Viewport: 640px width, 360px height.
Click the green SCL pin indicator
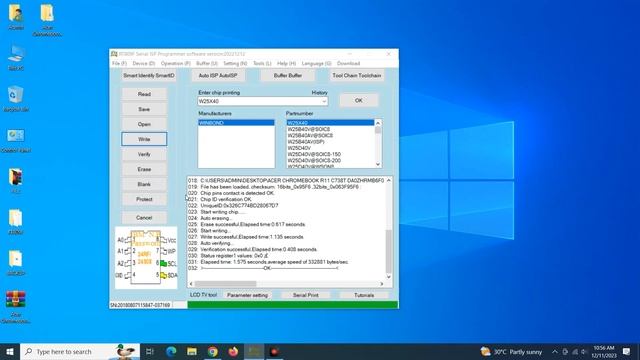(164, 264)
